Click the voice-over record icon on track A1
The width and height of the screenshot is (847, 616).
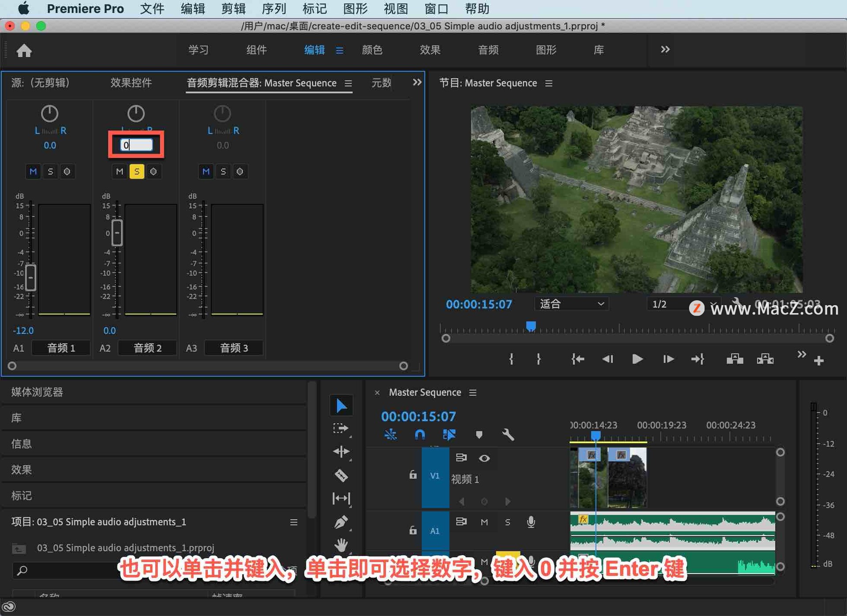pyautogui.click(x=531, y=522)
